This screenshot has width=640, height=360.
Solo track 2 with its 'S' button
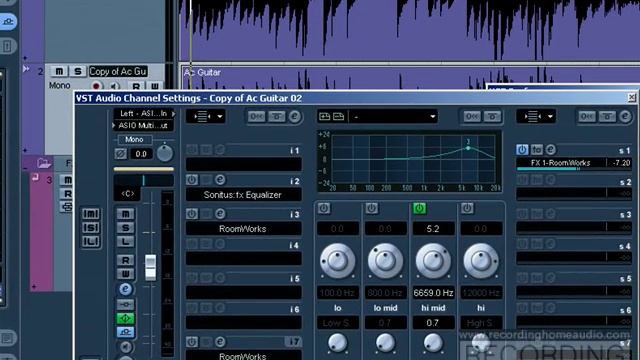click(78, 71)
